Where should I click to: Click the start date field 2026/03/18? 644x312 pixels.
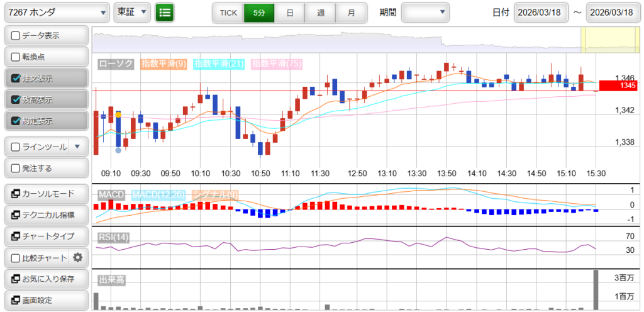click(541, 13)
